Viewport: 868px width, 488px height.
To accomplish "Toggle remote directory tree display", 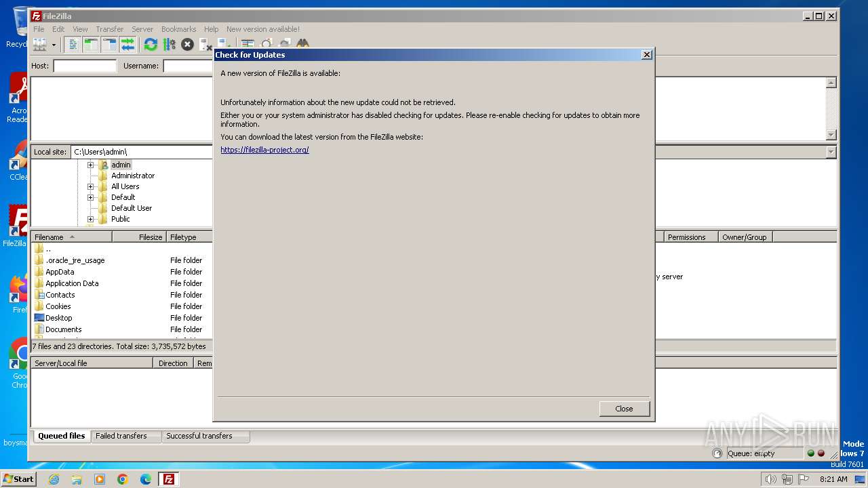I will (x=109, y=45).
